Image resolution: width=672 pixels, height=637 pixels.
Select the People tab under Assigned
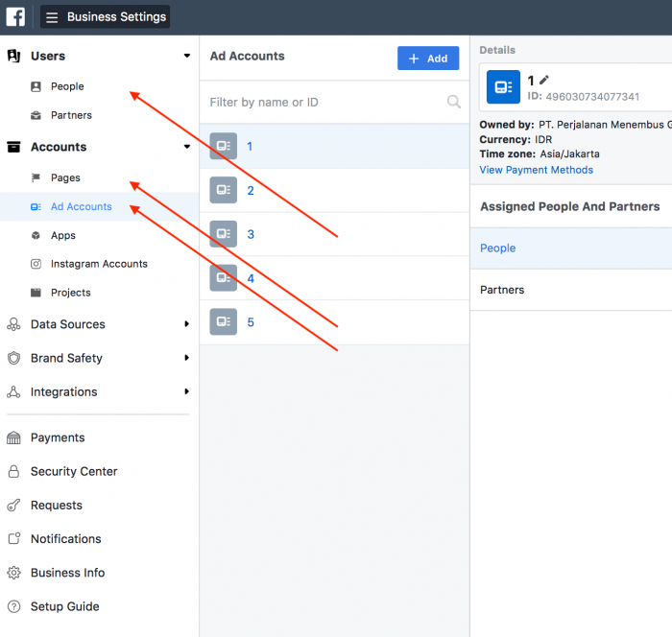point(498,248)
